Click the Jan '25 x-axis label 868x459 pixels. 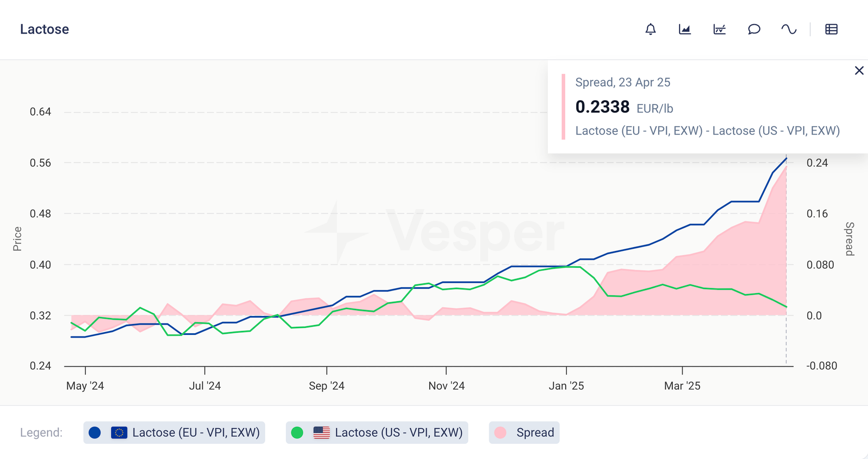(x=566, y=386)
